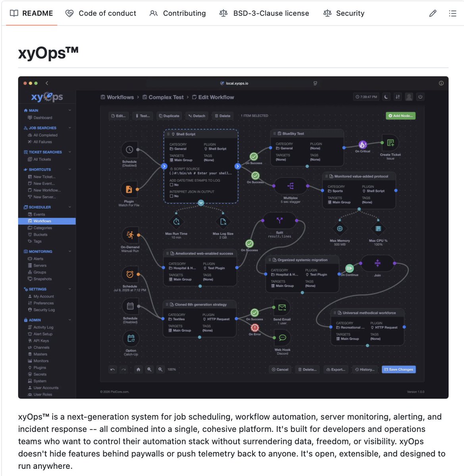Image resolution: width=464 pixels, height=476 pixels.
Task: Open Dashboard in the sidebar
Action: (40, 118)
